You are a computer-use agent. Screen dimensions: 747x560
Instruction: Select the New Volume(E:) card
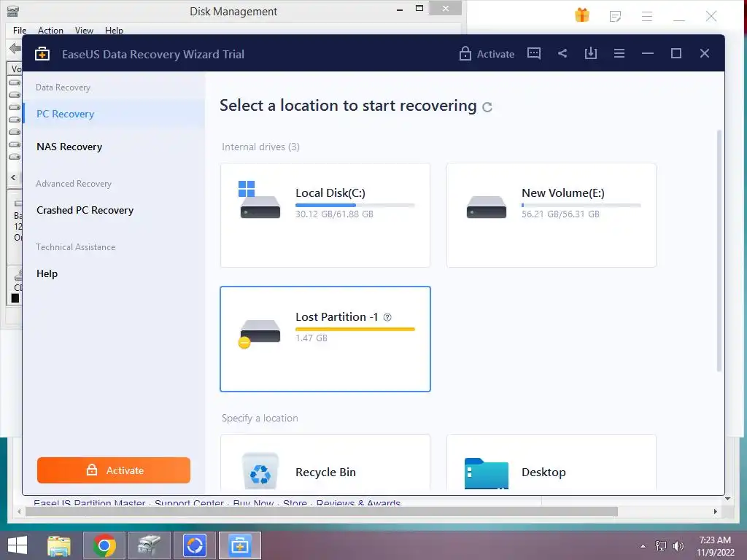pyautogui.click(x=551, y=215)
